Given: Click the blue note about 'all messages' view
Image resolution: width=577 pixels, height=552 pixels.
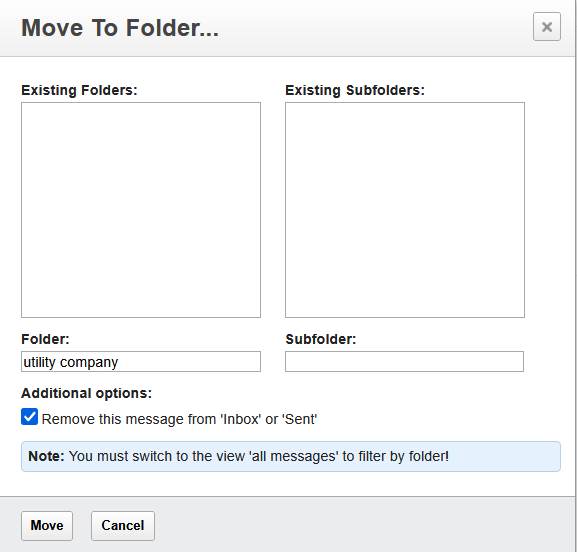Looking at the screenshot, I should [x=291, y=456].
